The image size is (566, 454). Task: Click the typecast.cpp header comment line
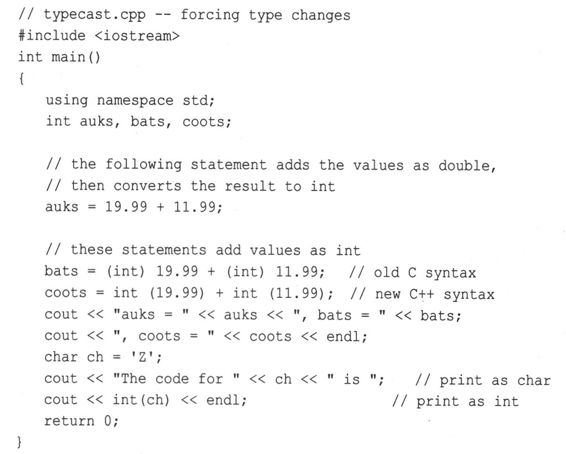pyautogui.click(x=184, y=15)
